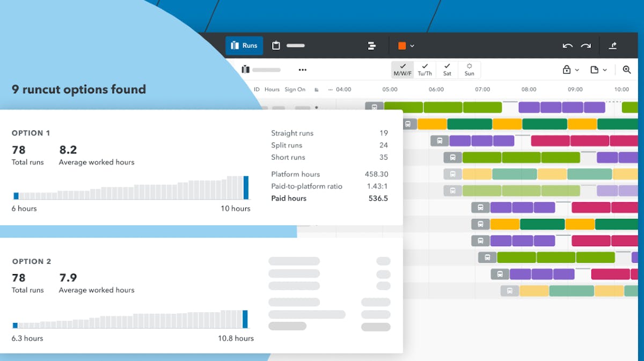
Task: Open the ellipsis menu below the toolbar
Action: (302, 70)
